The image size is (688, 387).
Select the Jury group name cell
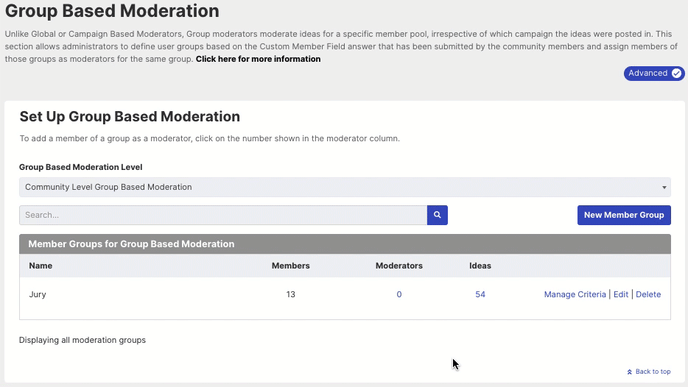point(37,294)
